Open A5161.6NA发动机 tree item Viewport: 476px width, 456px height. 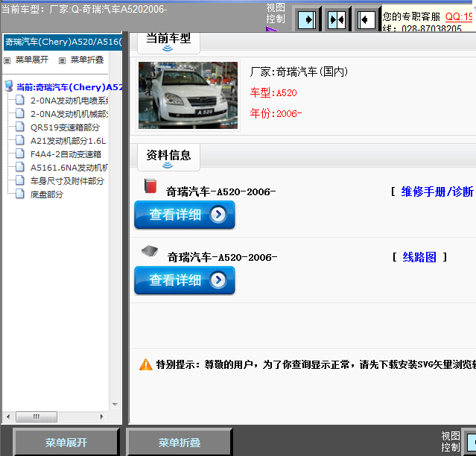[x=69, y=168]
